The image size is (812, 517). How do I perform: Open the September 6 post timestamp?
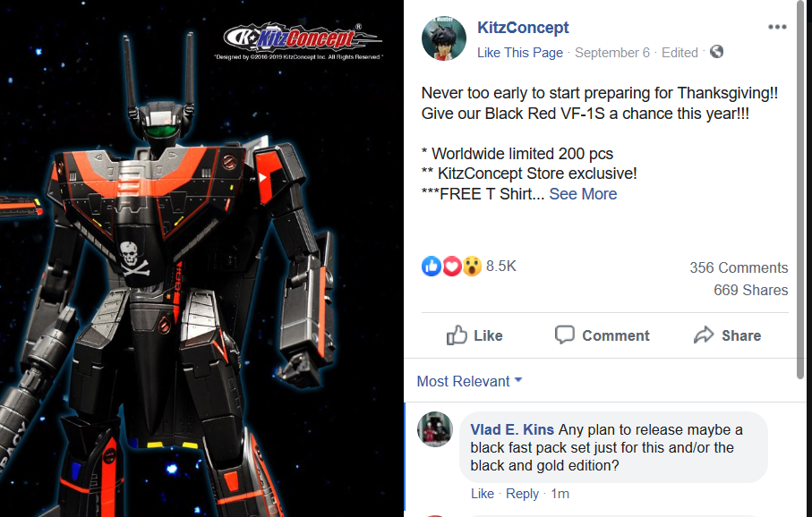[x=612, y=52]
